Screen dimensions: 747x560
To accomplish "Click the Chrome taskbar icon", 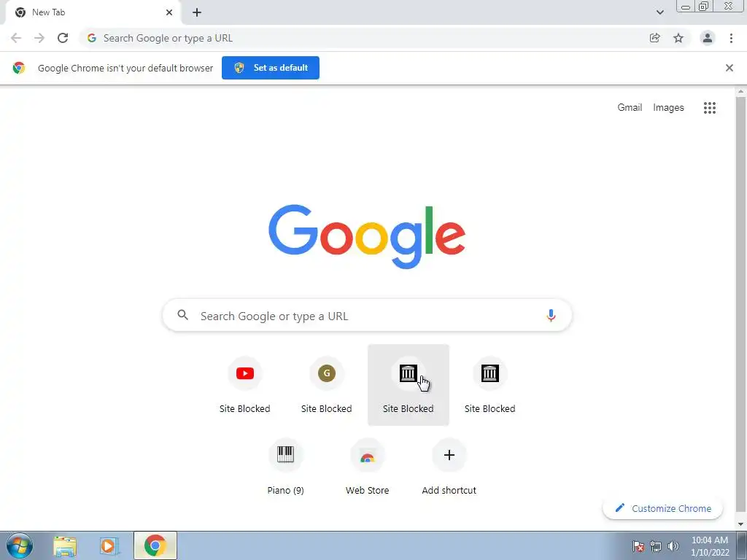I will coord(155,545).
